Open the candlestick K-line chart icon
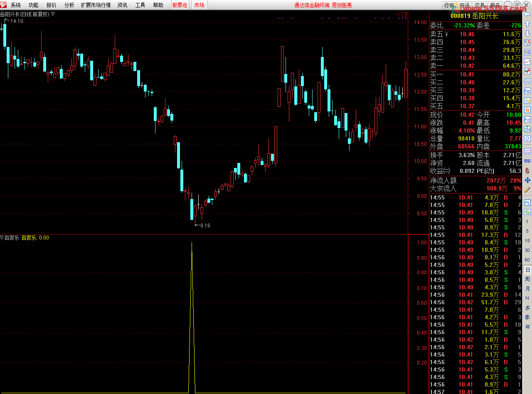This screenshot has height=394, width=532. click(527, 71)
